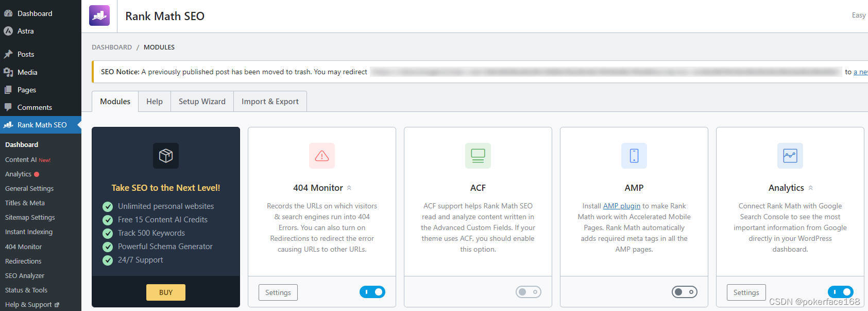
Task: Open Redirections submenu item
Action: pyautogui.click(x=23, y=261)
